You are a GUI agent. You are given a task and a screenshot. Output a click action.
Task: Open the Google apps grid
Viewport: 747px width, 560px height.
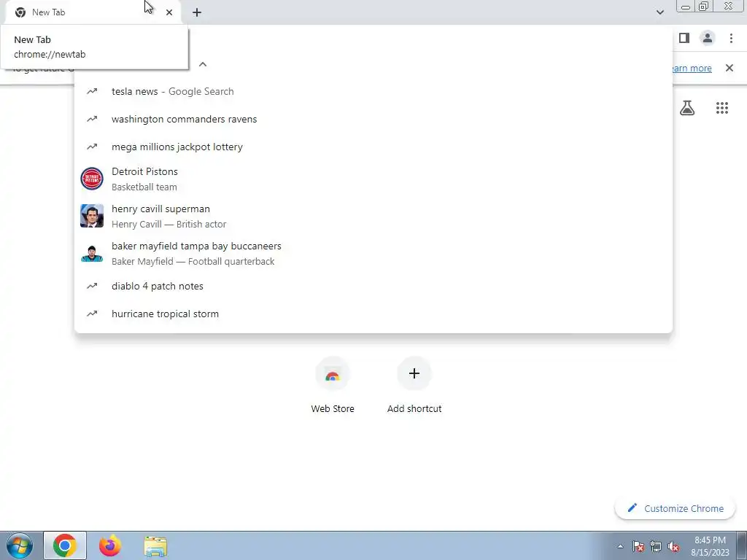(721, 108)
